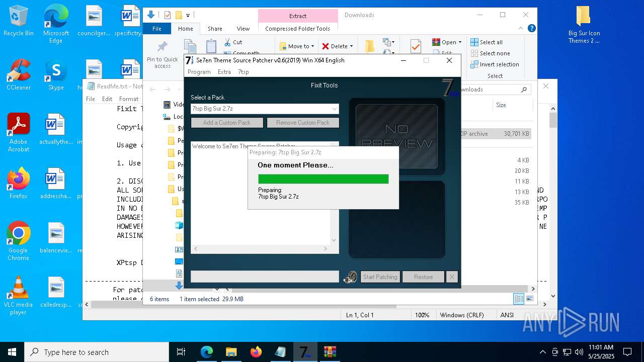Open the Open dropdown in Explorer ribbon
Screen dimensions: 644x362
pyautogui.click(x=446, y=42)
